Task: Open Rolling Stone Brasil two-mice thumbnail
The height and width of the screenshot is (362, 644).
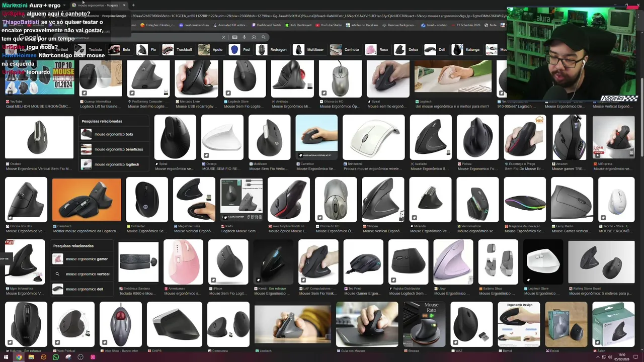Action: [601, 262]
